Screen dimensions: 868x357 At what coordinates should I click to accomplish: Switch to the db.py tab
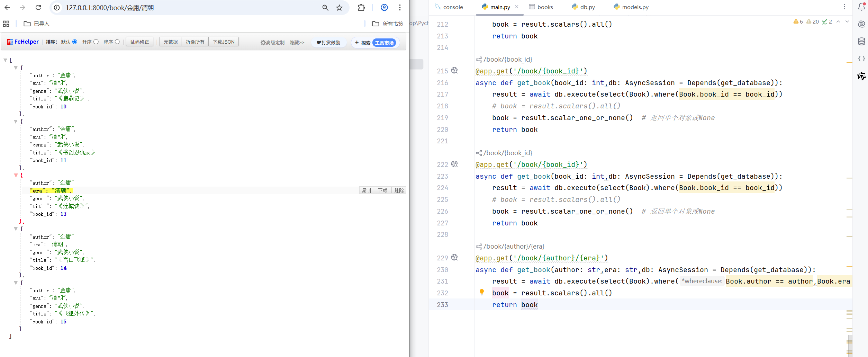point(587,7)
